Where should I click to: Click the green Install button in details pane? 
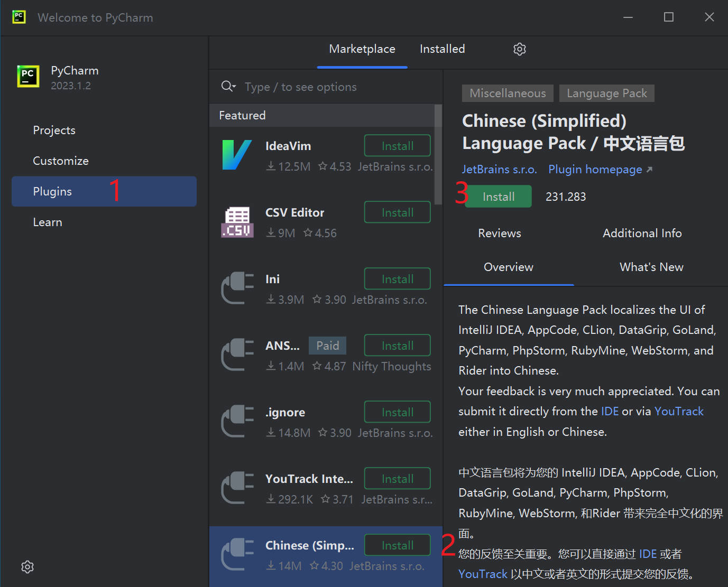499,197
